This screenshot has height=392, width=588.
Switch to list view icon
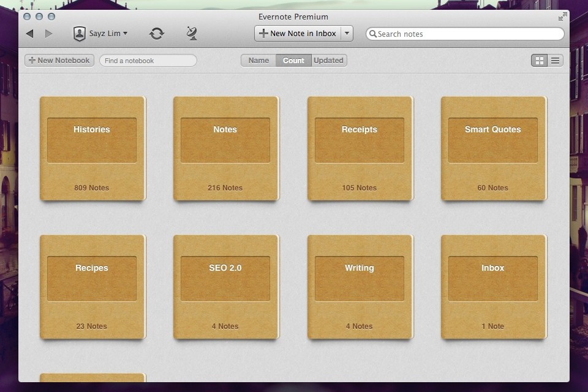point(556,61)
